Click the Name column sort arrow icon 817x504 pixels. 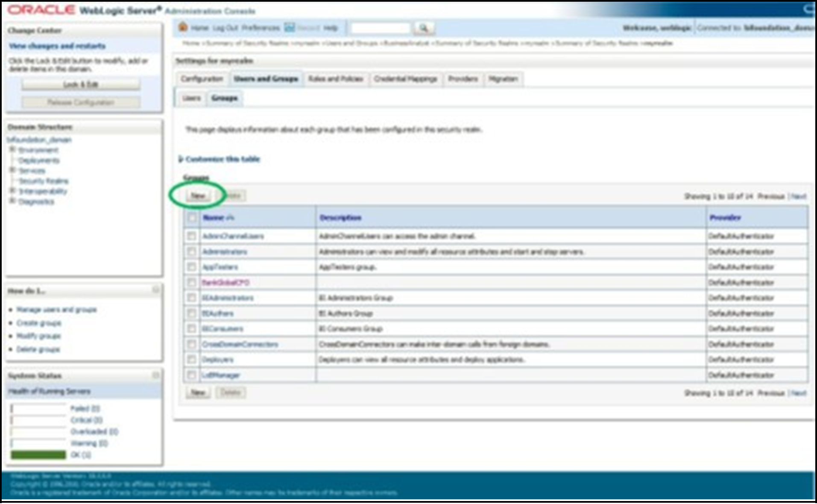pos(230,218)
